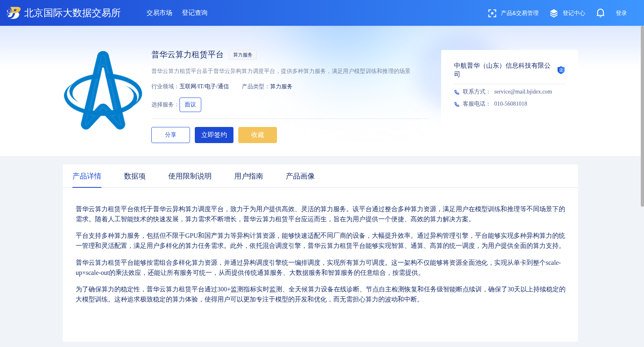Switch to the 产品详情 tab
This screenshot has width=644, height=347.
(x=87, y=176)
